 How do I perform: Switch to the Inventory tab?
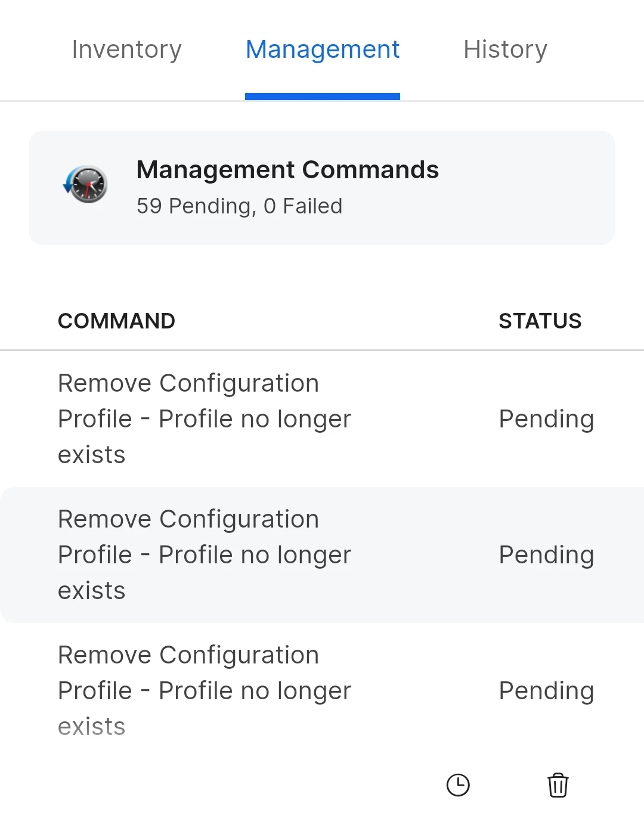(x=126, y=49)
